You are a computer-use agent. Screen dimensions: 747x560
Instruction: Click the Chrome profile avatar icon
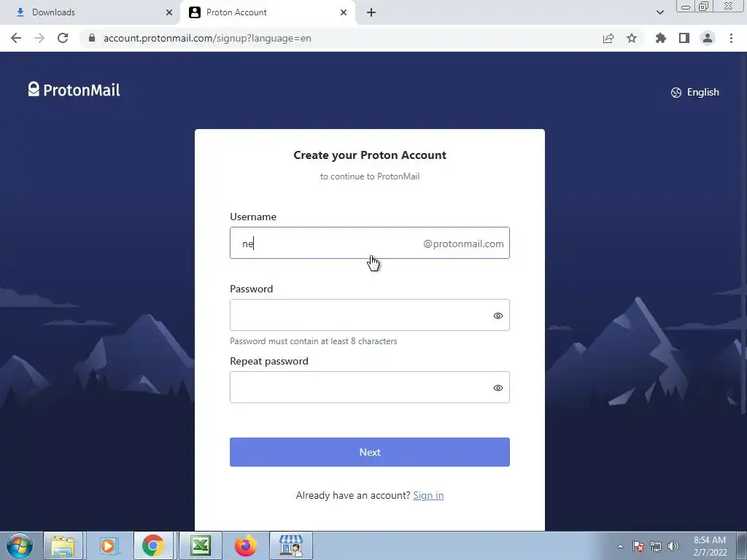(708, 38)
